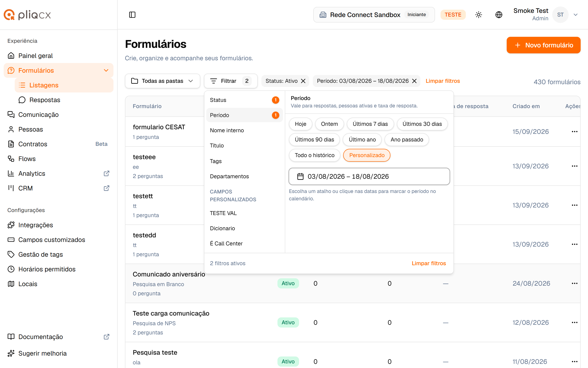Select Departamentos filter category
This screenshot has height=368, width=588.
(244, 176)
